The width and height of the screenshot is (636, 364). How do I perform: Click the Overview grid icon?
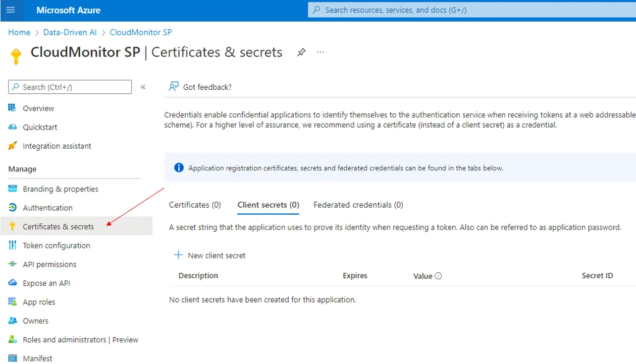tap(13, 108)
